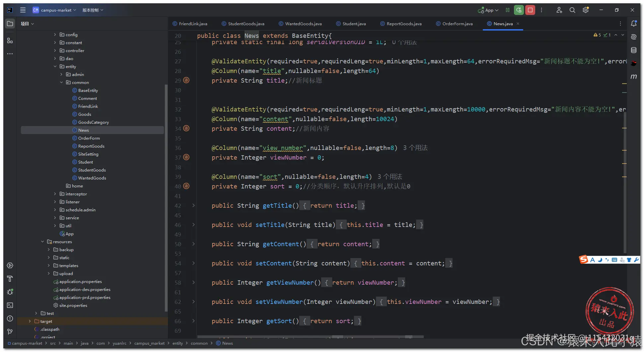
Task: Click the yuanlrc breadcrumb
Action: pyautogui.click(x=119, y=343)
